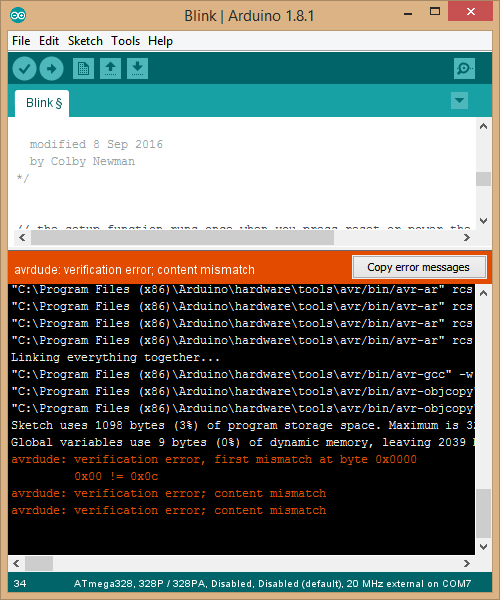Click 'Global variables use 9 bytes' line

click(243, 442)
